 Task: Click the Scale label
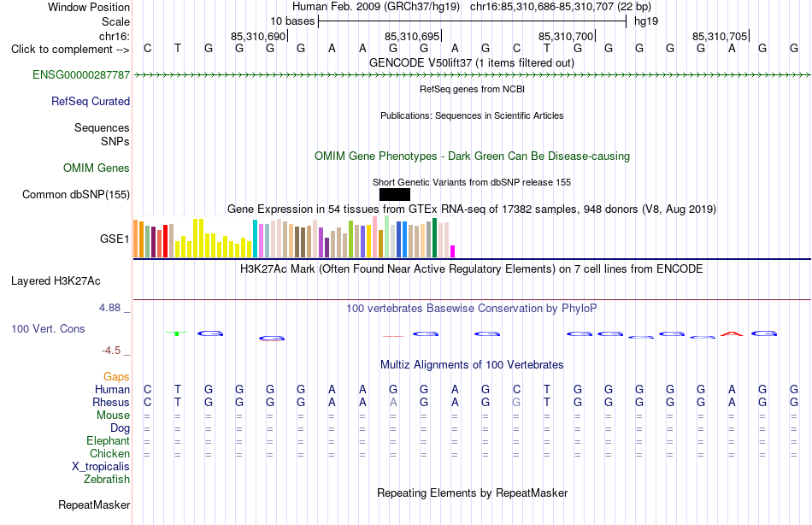pyautogui.click(x=115, y=21)
